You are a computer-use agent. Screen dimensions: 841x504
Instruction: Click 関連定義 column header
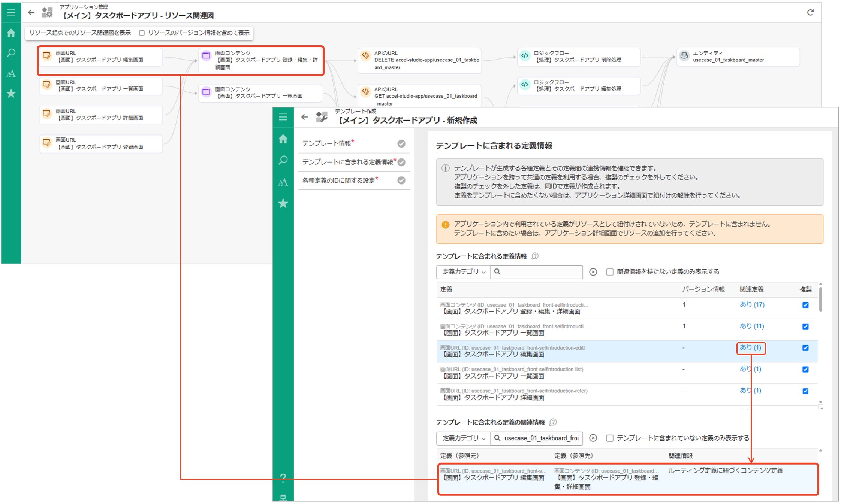(x=751, y=289)
